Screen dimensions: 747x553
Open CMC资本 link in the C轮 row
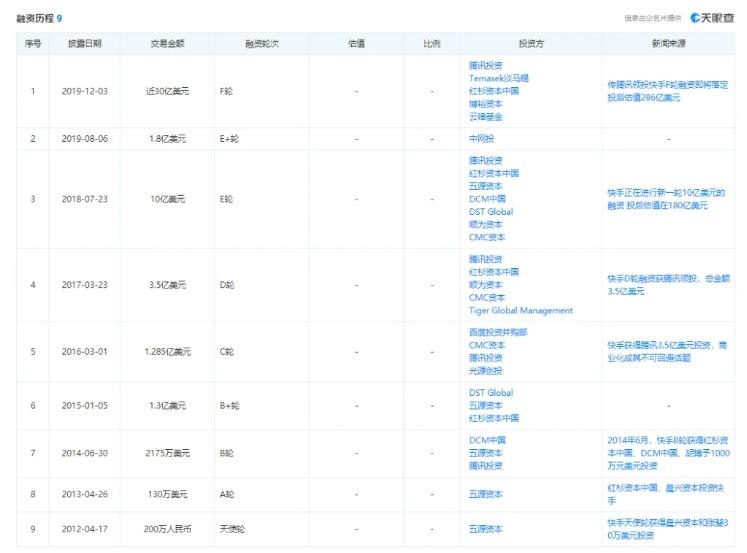(486, 345)
